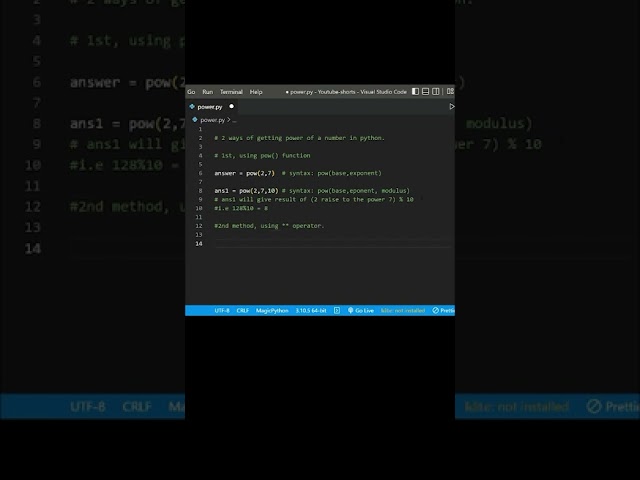Viewport: 640px width, 480px height.
Task: Click terminal-run status bar icon
Action: tap(337, 311)
